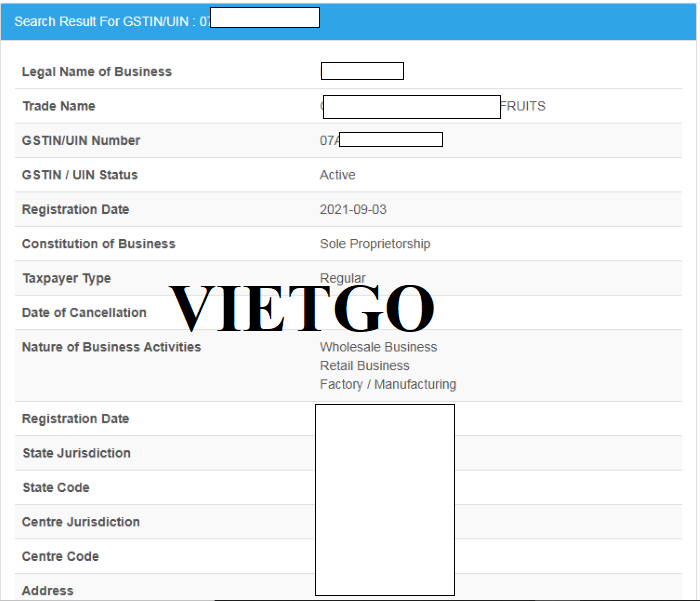
Task: Select the Wholesale Business entry
Action: [x=378, y=347]
